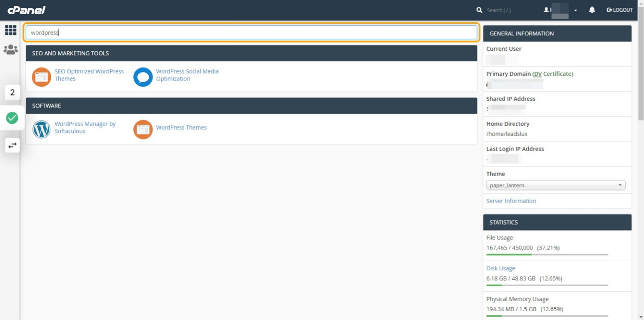Click the swap arrows widget button
644x320 pixels.
12,145
